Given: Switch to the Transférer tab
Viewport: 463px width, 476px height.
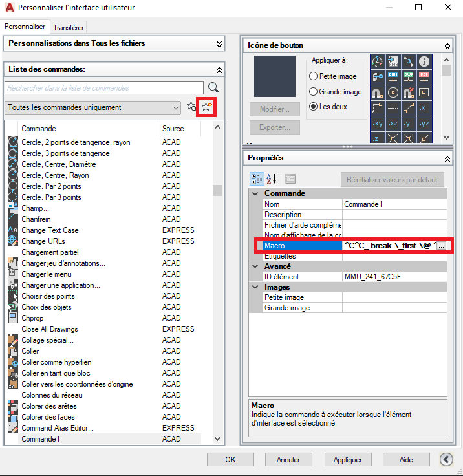Looking at the screenshot, I should (x=69, y=28).
